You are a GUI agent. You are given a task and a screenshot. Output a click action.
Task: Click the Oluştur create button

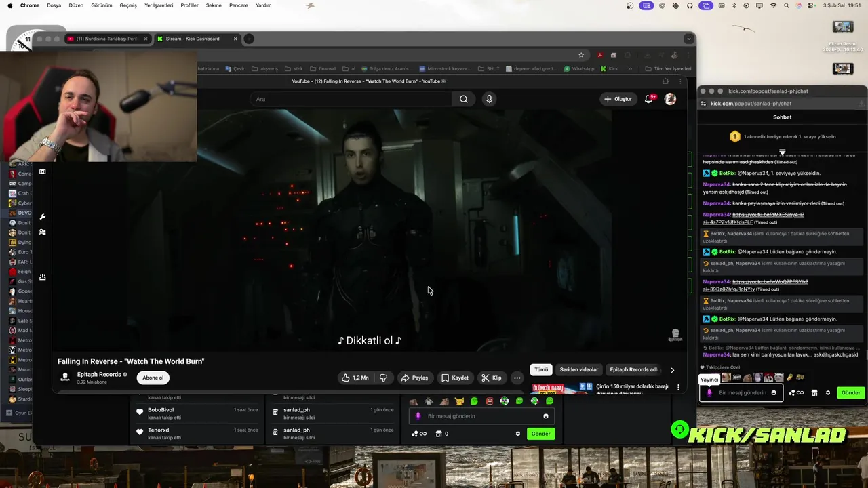[x=618, y=99]
